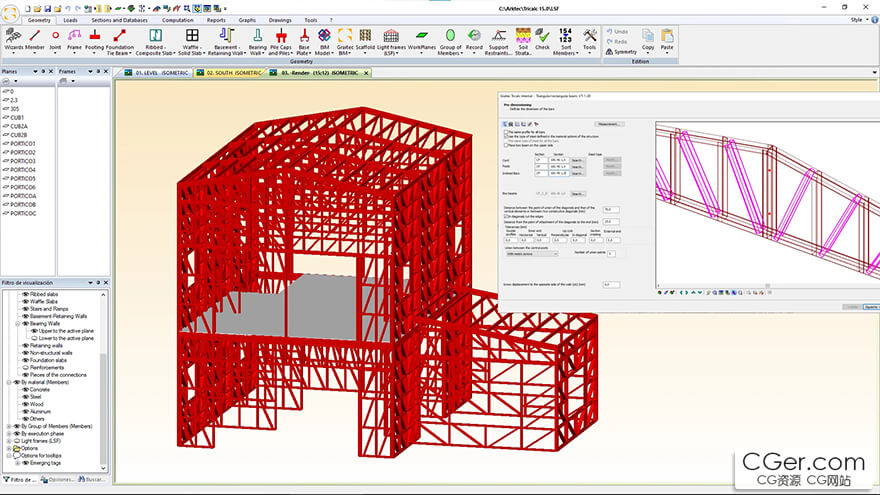The width and height of the screenshot is (880, 495).
Task: Click the Symmetry button
Action: point(621,52)
